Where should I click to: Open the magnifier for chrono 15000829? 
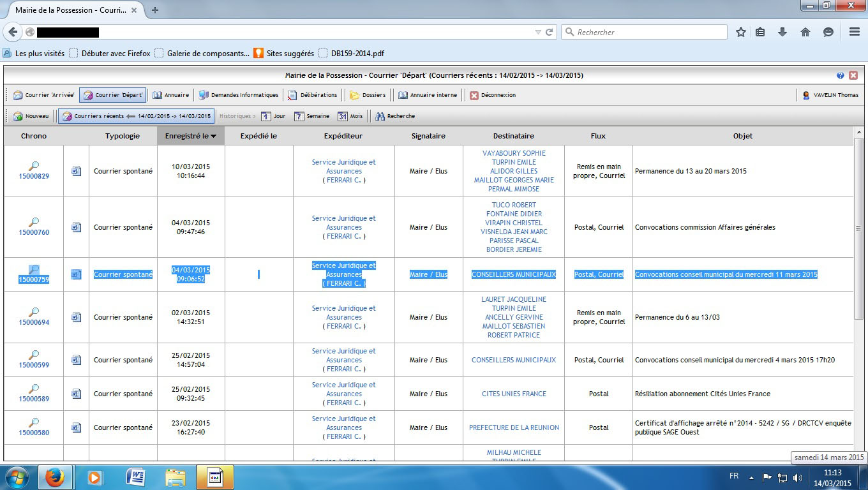click(34, 166)
